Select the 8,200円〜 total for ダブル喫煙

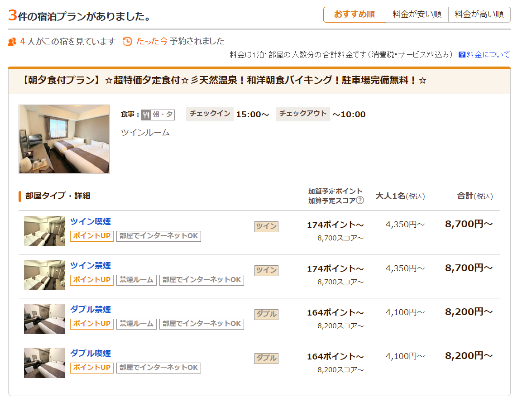pyautogui.click(x=469, y=356)
